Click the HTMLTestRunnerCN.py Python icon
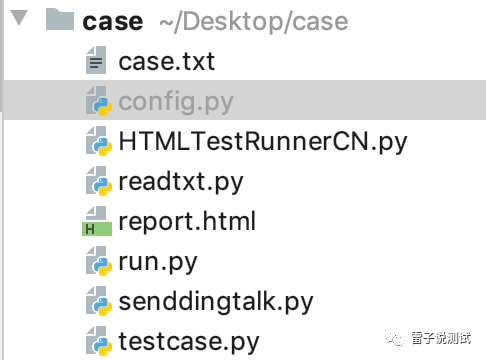 pyautogui.click(x=98, y=141)
